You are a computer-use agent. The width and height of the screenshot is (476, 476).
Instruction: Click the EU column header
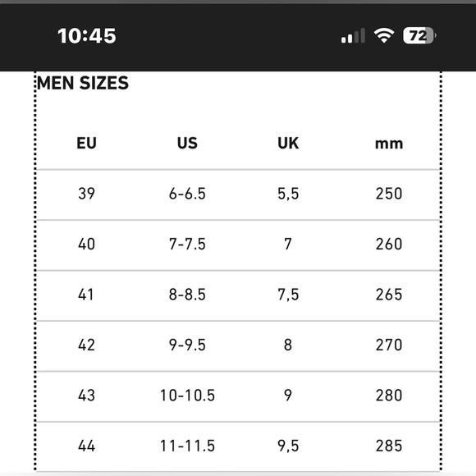86,143
